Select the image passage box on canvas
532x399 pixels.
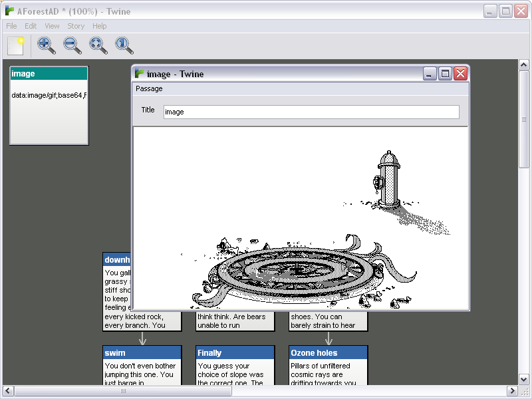(x=49, y=105)
